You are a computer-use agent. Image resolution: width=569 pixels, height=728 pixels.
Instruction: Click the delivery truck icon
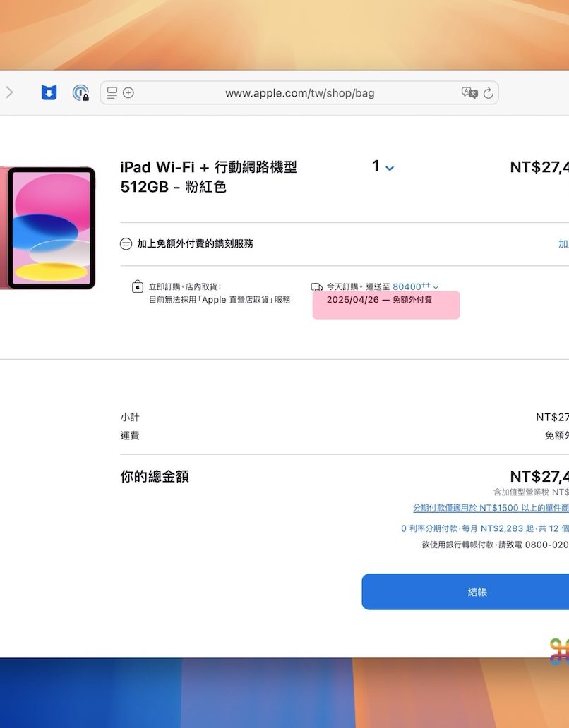pyautogui.click(x=317, y=287)
